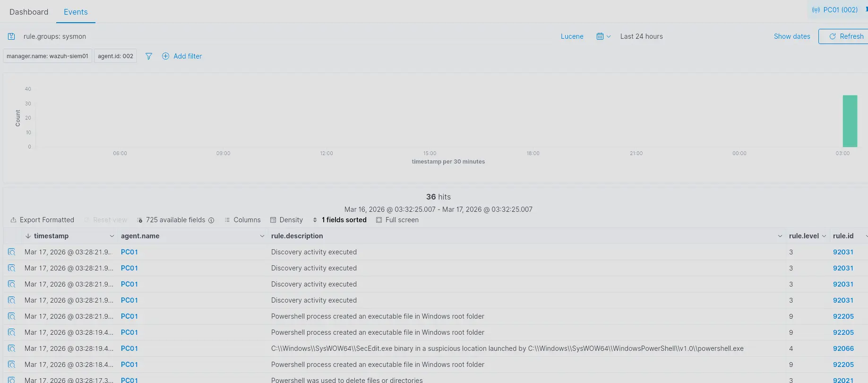Open the agent.name column dropdown chevron
The image size is (868, 383).
point(262,236)
